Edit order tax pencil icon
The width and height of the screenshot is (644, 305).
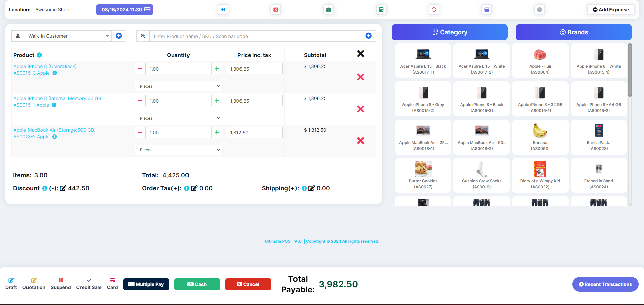coord(194,188)
